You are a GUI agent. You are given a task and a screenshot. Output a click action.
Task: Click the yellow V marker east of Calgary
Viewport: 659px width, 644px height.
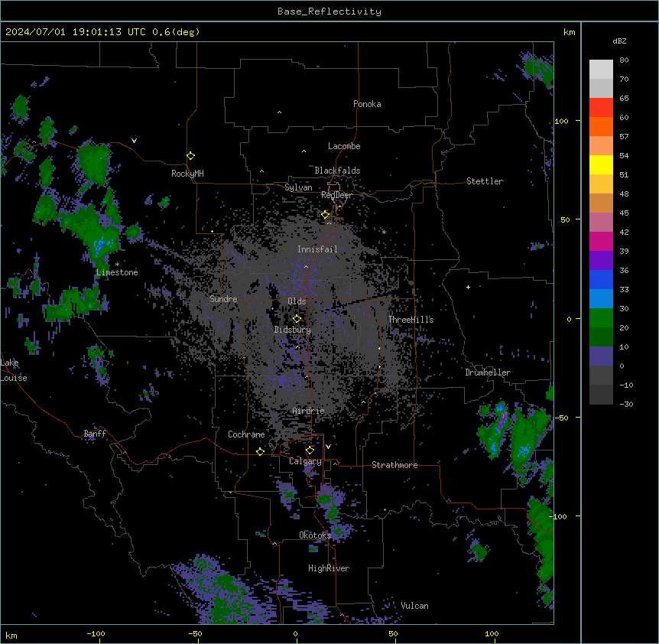pyautogui.click(x=328, y=447)
